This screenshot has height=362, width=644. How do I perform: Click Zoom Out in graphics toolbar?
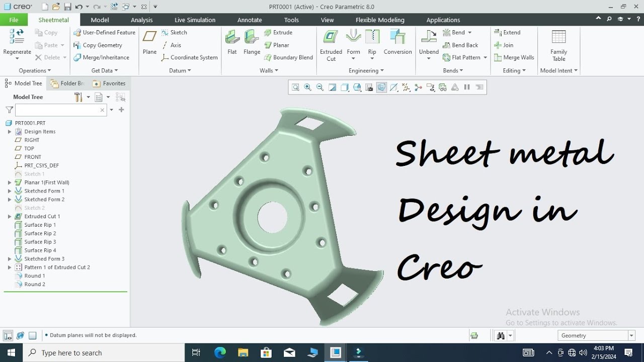[x=320, y=87]
